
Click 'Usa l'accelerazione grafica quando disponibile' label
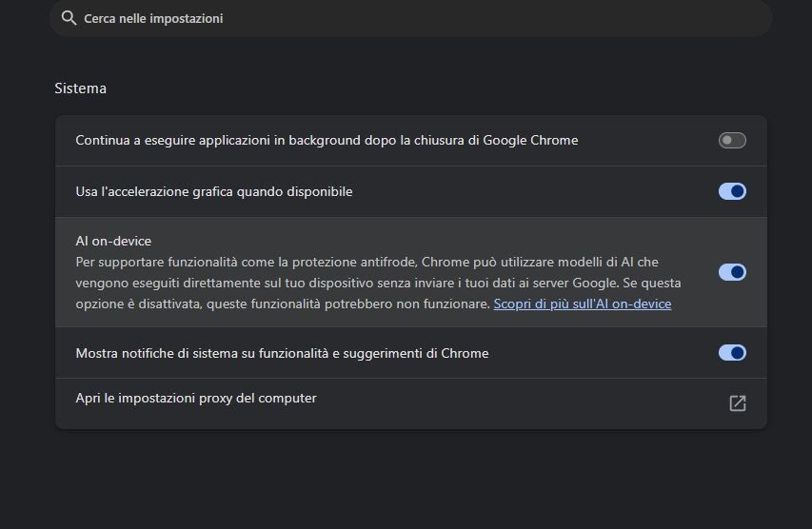(214, 191)
